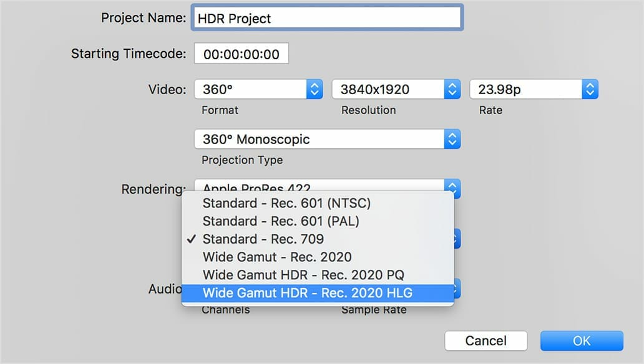This screenshot has width=644, height=364.
Task: Choose Wide Gamut - Rec. 2020
Action: [318, 257]
